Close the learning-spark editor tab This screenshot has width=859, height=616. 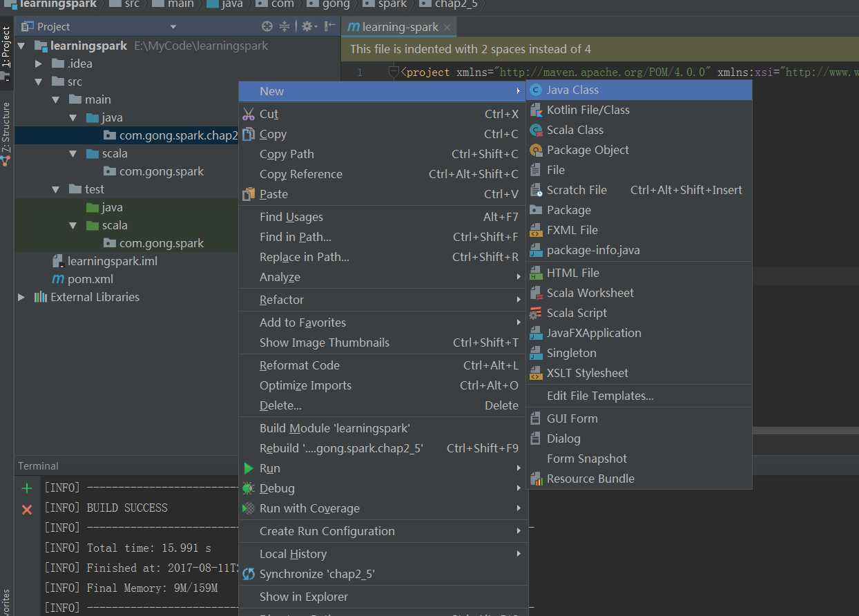(447, 28)
